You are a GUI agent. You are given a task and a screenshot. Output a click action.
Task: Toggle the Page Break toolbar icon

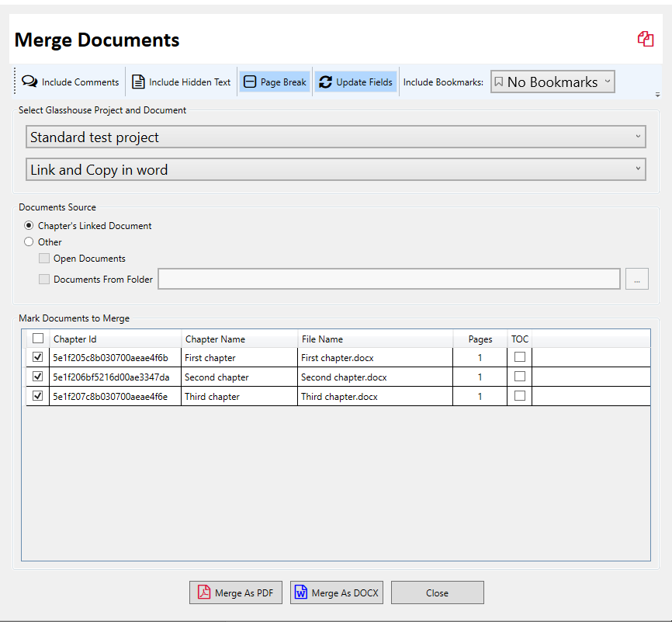(x=250, y=82)
